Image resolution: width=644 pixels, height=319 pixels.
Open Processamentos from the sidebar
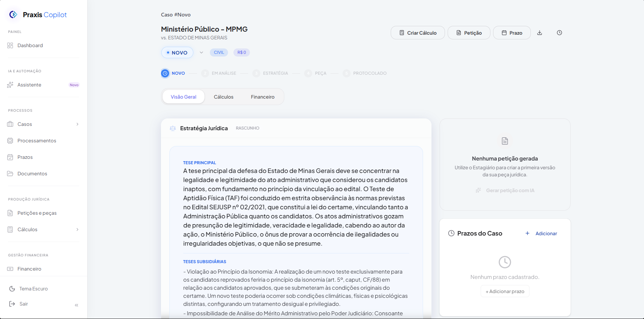coord(37,141)
